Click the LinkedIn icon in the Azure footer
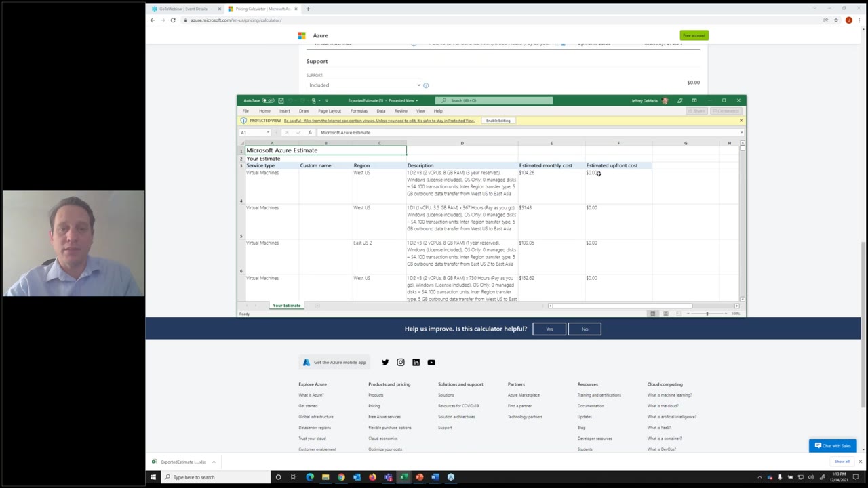 (416, 362)
